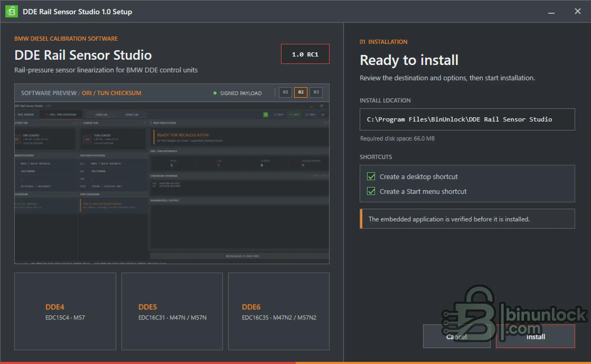
Task: Select preview slide 02
Action: 301,92
